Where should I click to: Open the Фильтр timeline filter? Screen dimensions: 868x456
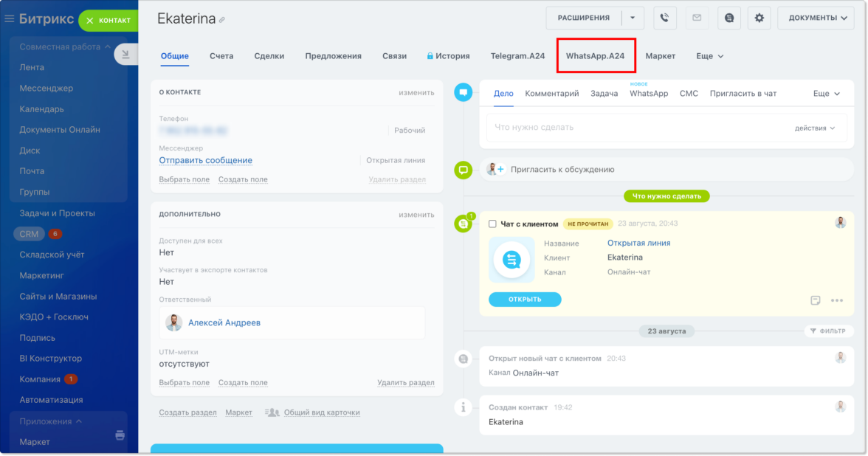(x=829, y=331)
